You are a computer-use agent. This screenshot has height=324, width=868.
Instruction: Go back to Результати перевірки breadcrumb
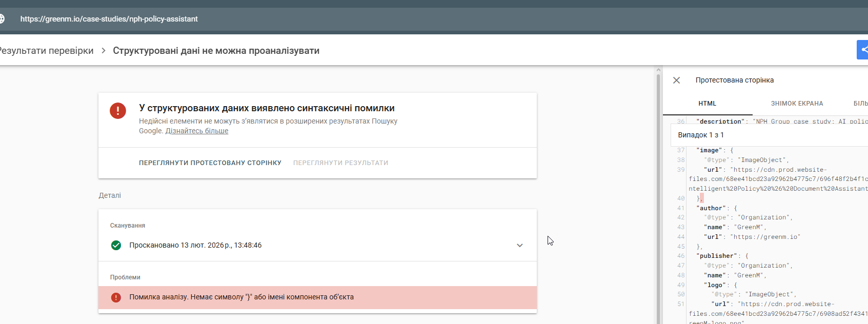click(47, 51)
